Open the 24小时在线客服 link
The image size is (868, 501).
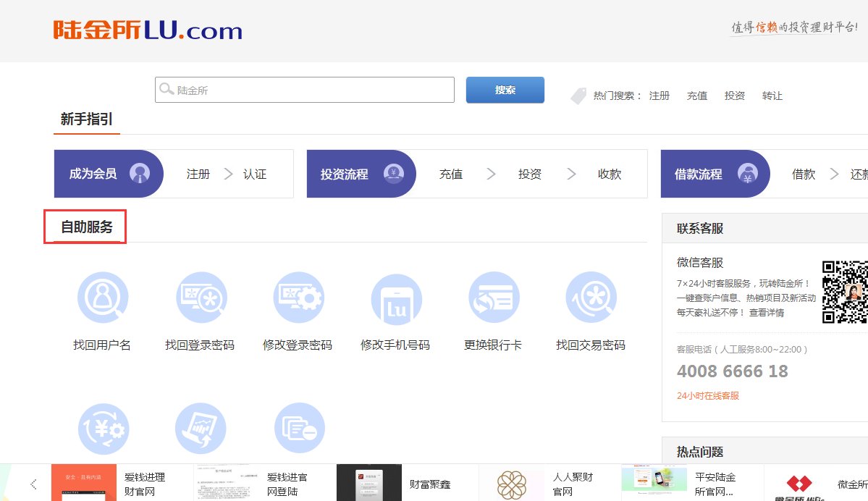pyautogui.click(x=707, y=395)
